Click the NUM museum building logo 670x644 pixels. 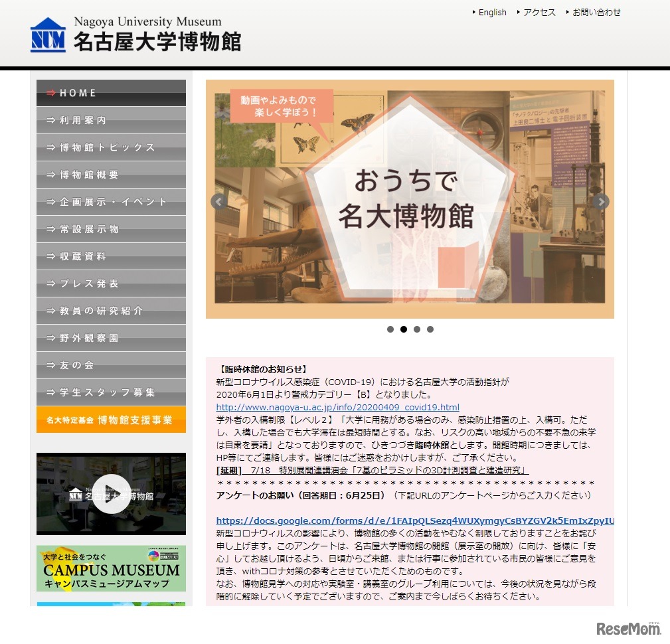coord(46,35)
